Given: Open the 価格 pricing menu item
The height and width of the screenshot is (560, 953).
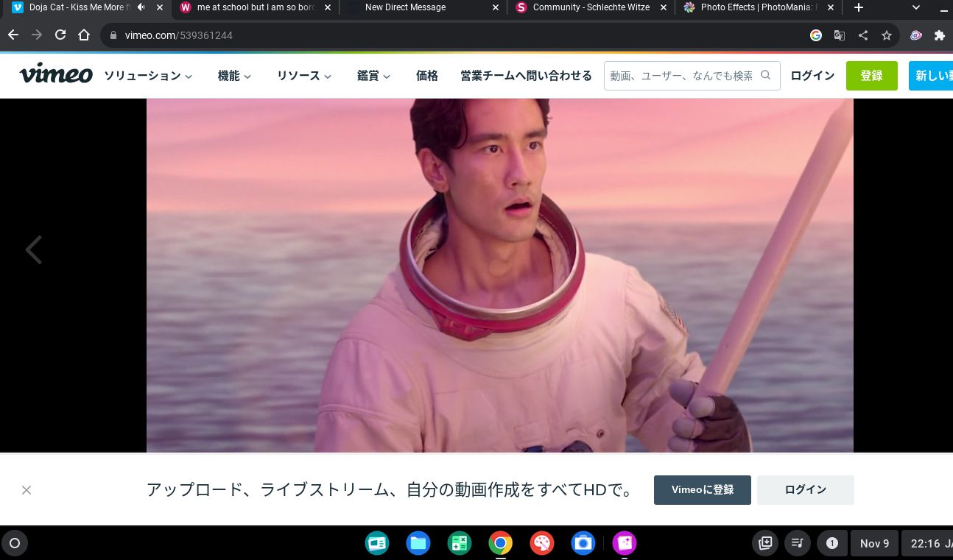Looking at the screenshot, I should coord(427,76).
